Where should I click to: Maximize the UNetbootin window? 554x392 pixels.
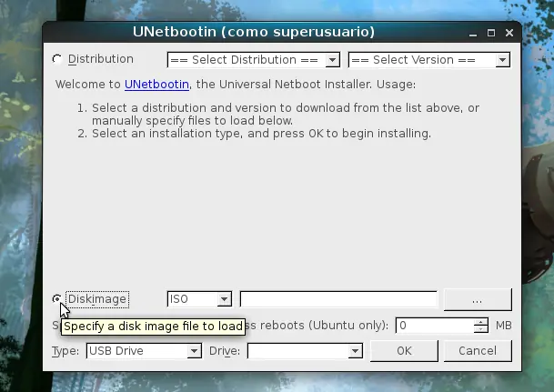pos(491,33)
